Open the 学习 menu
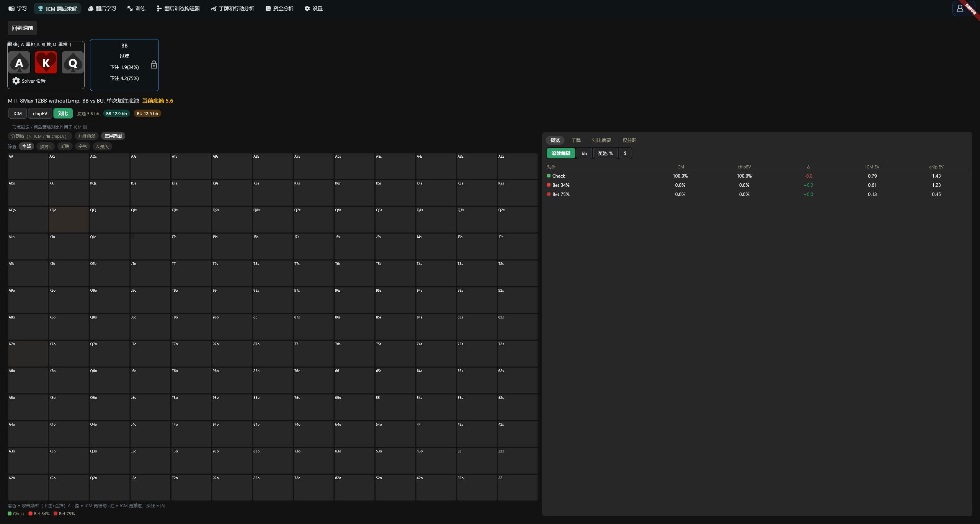Image resolution: width=980 pixels, height=524 pixels. tap(18, 8)
